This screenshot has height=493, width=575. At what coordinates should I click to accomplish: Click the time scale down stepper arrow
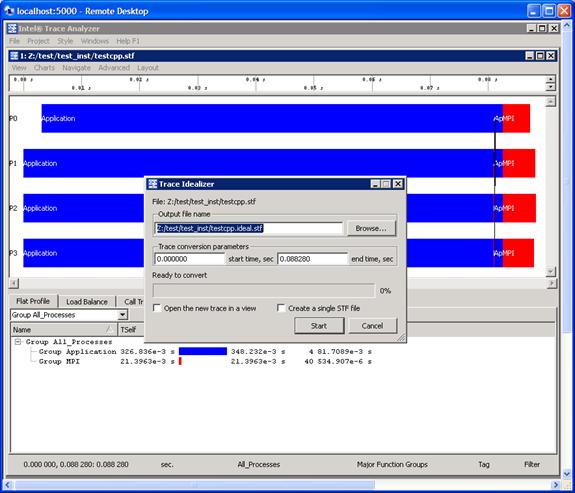550,87
